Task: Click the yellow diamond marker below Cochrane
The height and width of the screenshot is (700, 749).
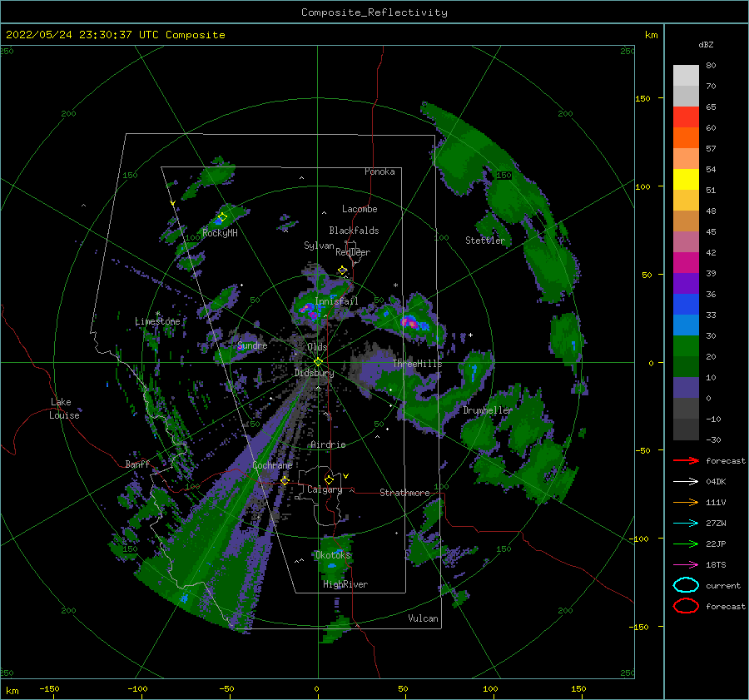Action: 285,480
